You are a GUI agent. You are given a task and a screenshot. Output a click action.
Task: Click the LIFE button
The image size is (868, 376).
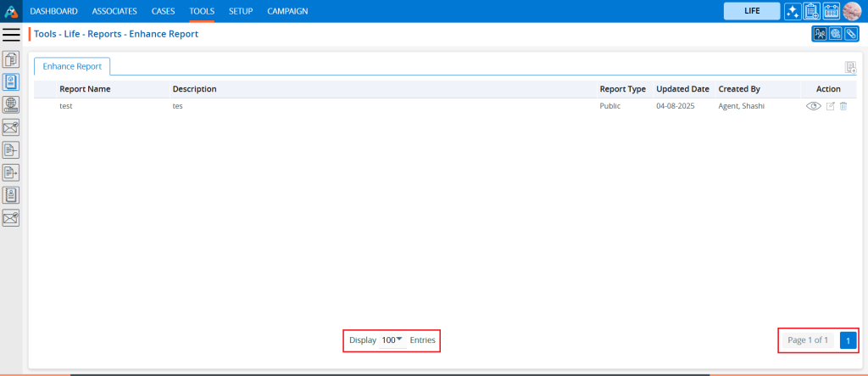pos(751,11)
